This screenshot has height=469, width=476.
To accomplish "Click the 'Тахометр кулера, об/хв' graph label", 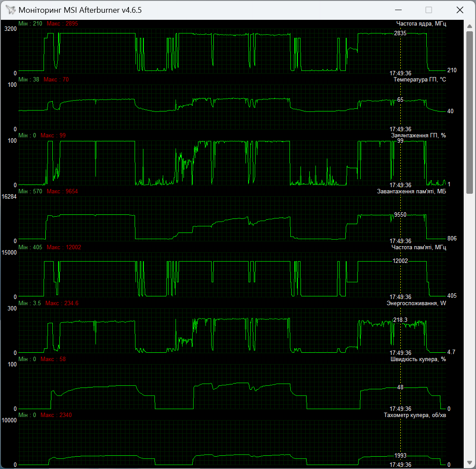I will [x=415, y=415].
